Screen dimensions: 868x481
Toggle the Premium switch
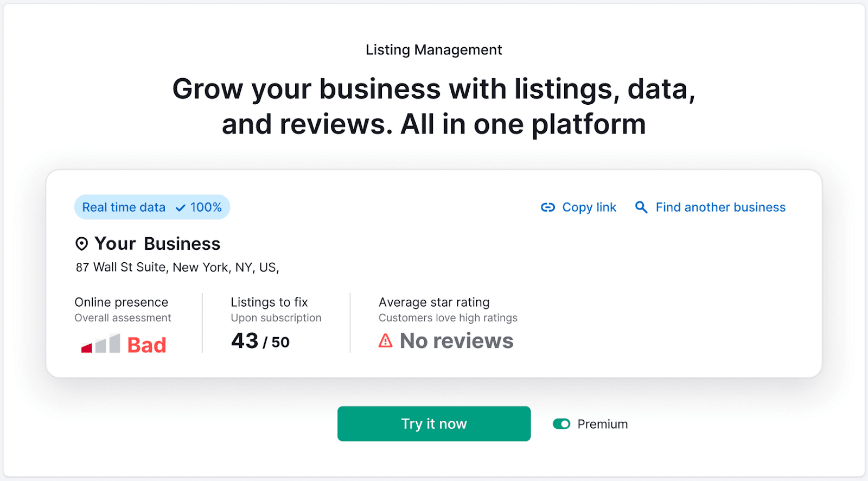(x=561, y=424)
